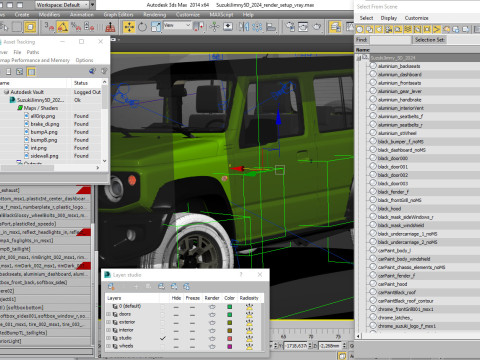Toggle Display Cameras filter in Select From Scene

tap(389, 30)
